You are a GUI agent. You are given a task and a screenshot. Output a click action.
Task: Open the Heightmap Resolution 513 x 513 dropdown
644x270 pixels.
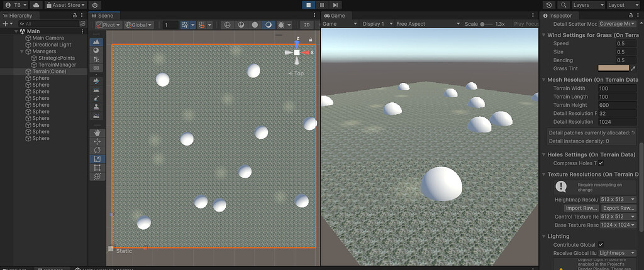tap(618, 200)
